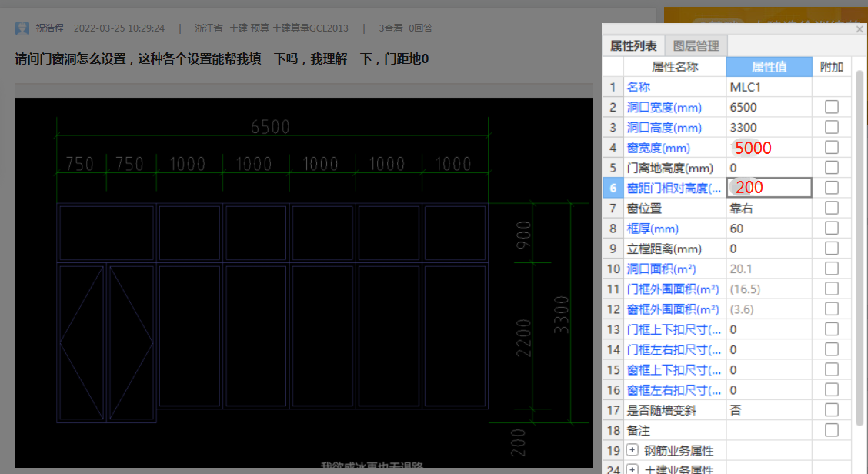The width and height of the screenshot is (868, 474).
Task: Open the 窗位置 value 靠右 dropdown
Action: tap(769, 209)
